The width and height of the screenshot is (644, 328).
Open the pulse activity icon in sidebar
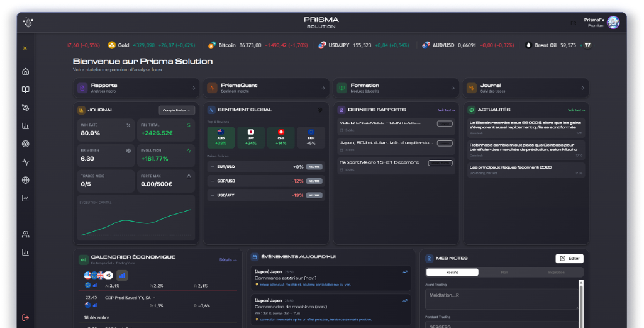pos(25,162)
